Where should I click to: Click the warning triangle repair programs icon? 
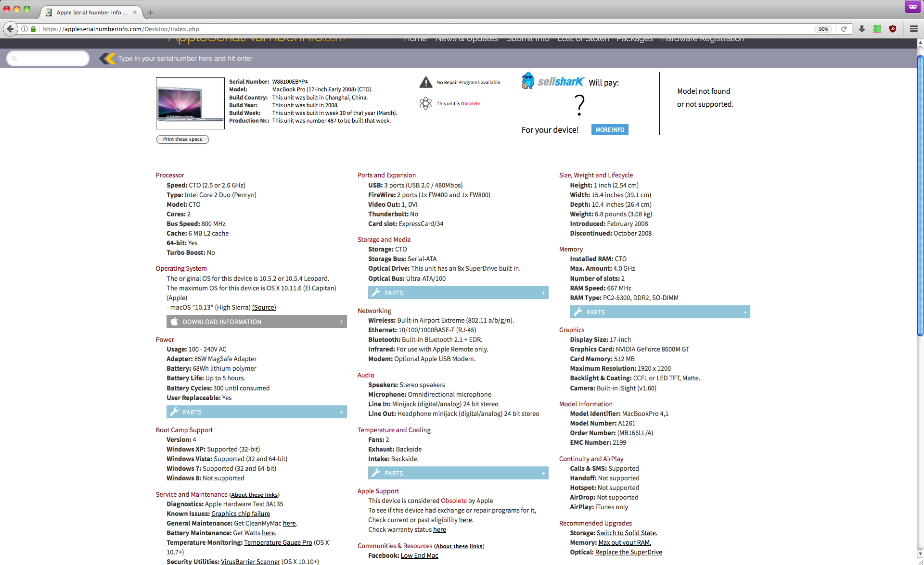426,82
